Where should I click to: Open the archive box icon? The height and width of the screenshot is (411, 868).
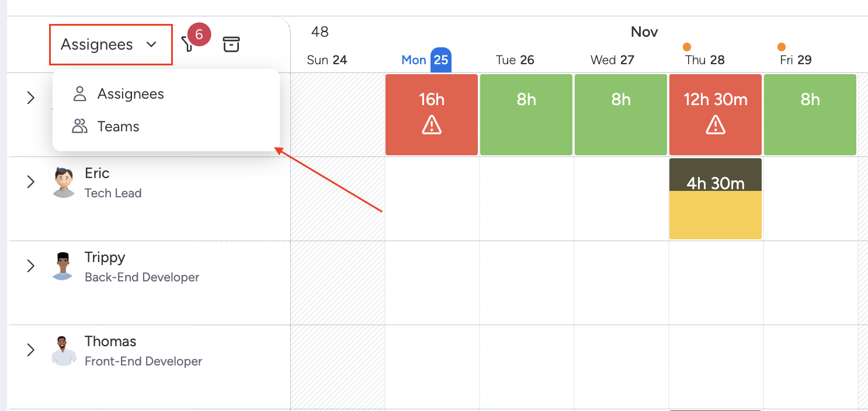[x=231, y=44]
